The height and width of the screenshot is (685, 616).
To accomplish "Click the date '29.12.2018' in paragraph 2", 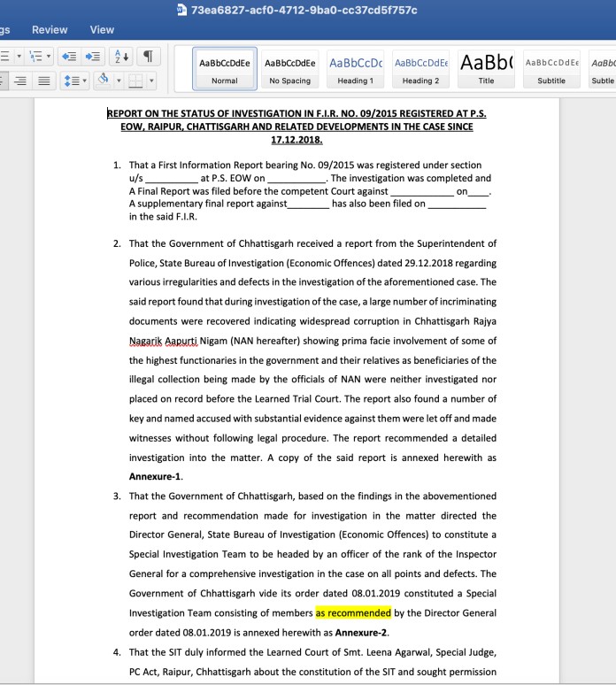I will (x=428, y=263).
